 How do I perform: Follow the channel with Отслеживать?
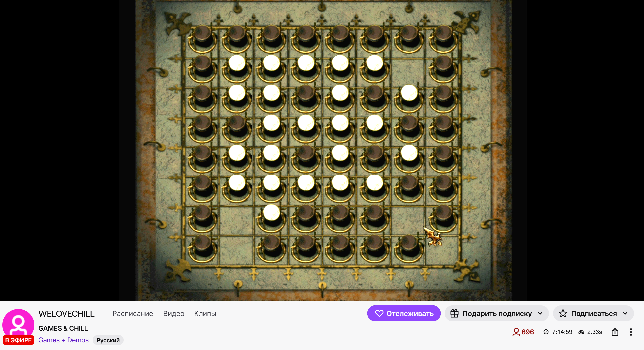coord(404,313)
